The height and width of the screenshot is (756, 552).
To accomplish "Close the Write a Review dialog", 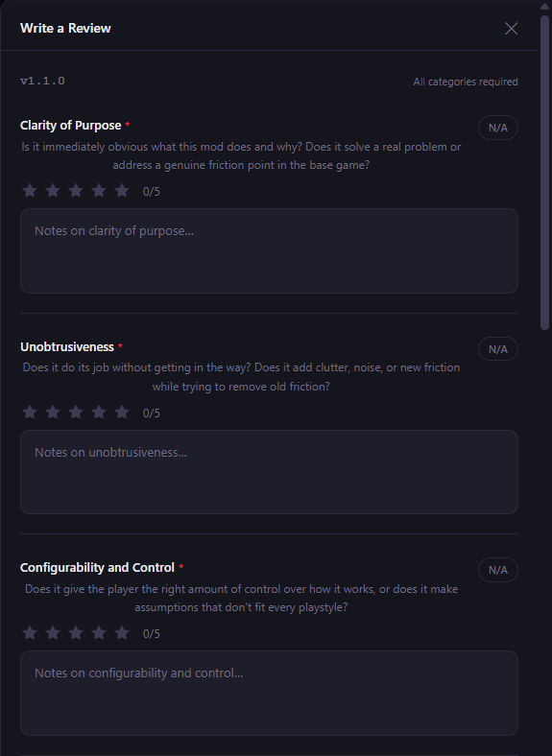I will pos(511,29).
